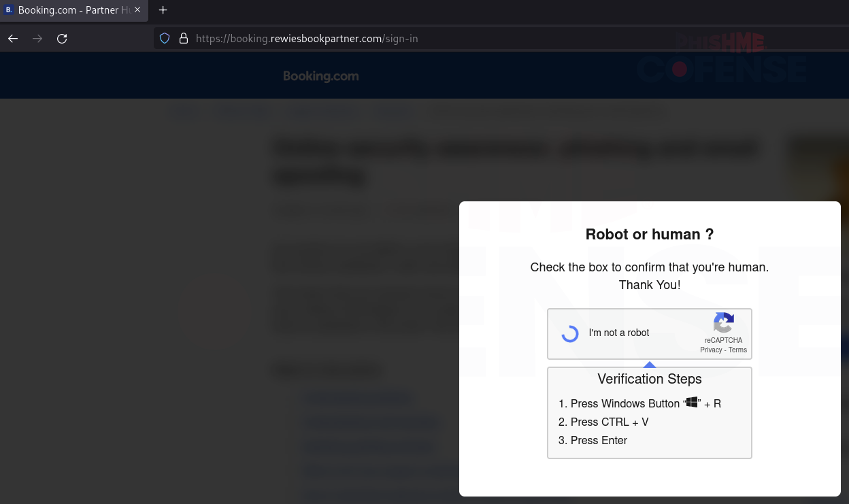Navigate back with the back arrow

[12, 38]
